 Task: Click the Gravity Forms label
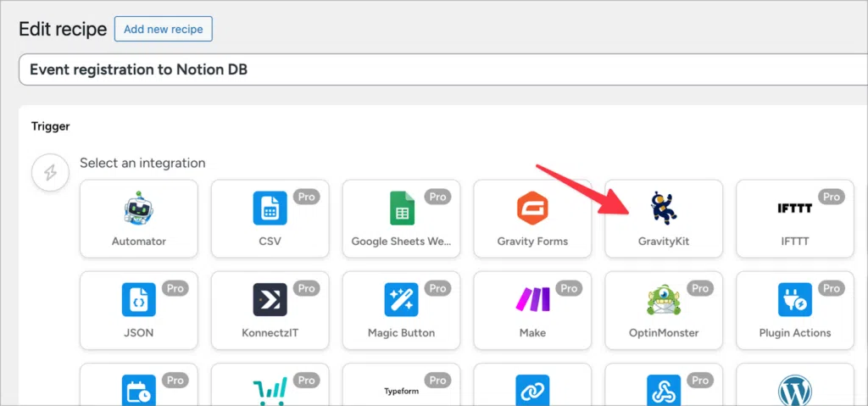coord(532,242)
